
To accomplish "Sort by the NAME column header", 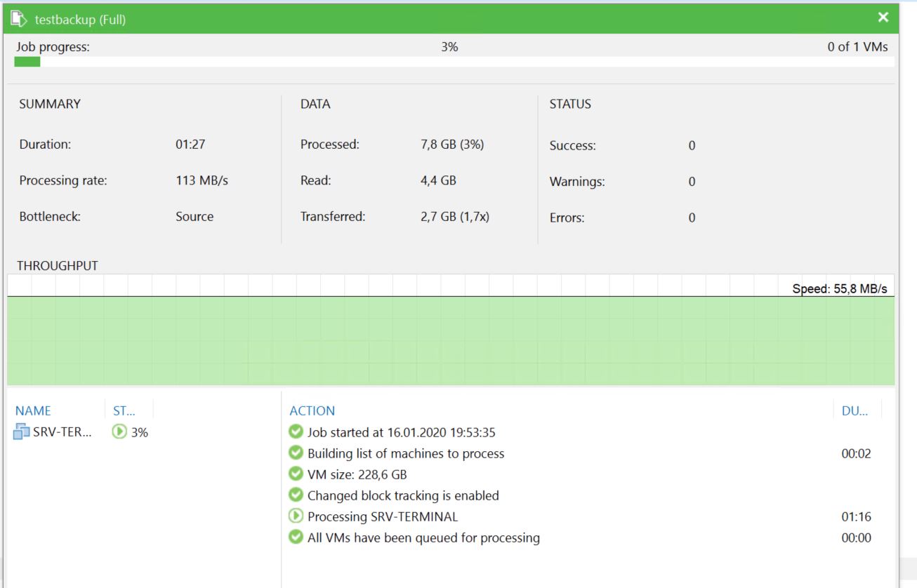I will click(34, 411).
